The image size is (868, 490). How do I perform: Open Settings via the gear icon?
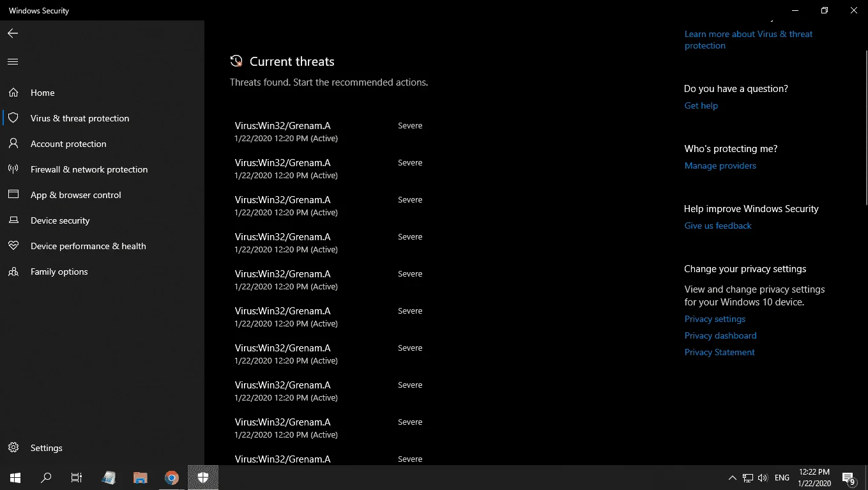13,448
